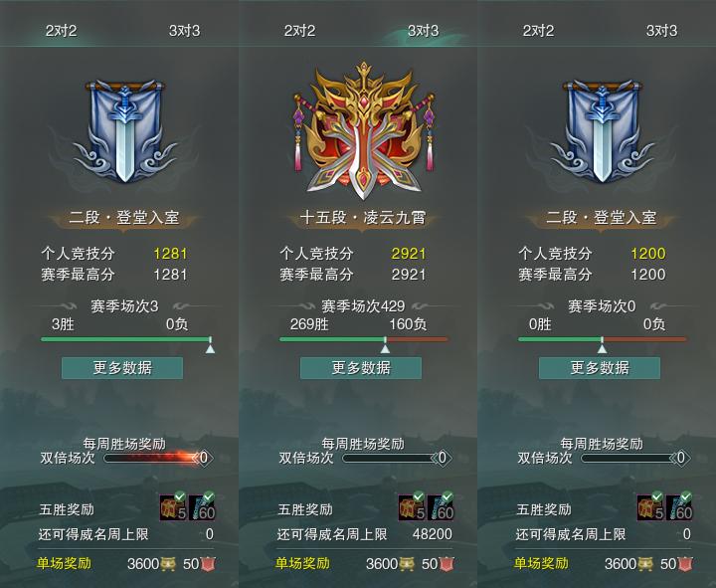Click the gold coin icon beside 3600 in middle panel

(x=407, y=564)
